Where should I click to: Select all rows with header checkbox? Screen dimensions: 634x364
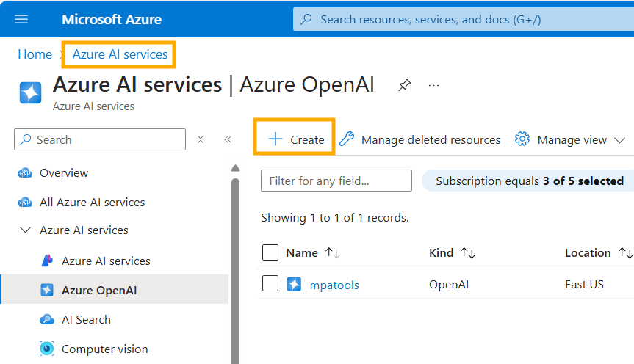click(270, 252)
